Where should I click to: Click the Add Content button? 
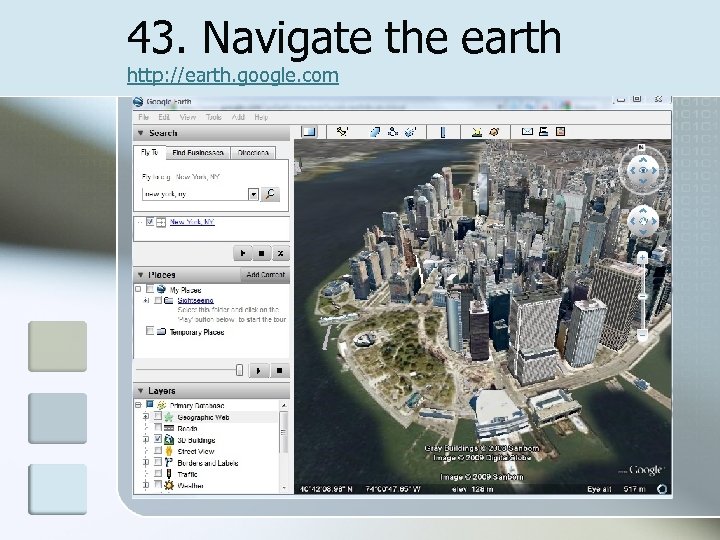[x=265, y=275]
